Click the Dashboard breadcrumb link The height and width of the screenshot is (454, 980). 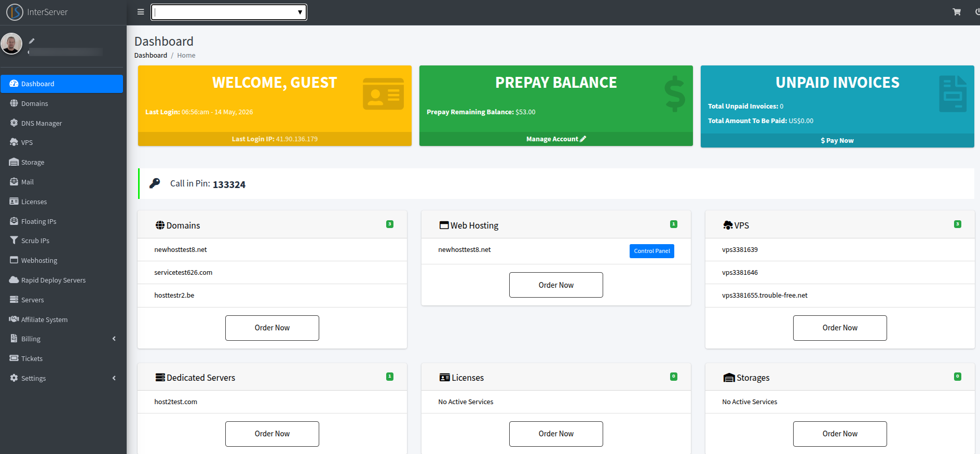(x=151, y=55)
